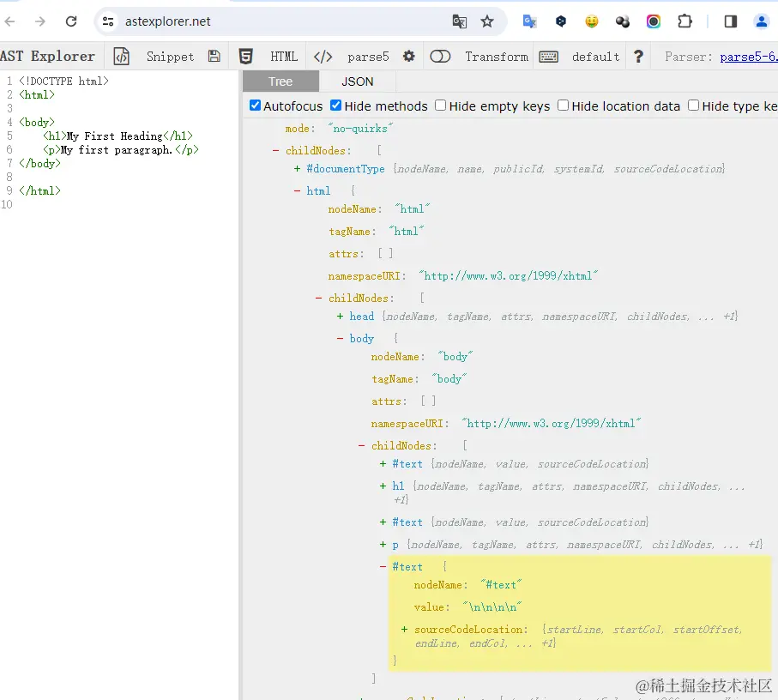Open the dark hexagon extension icon
778x700 pixels.
tap(561, 21)
